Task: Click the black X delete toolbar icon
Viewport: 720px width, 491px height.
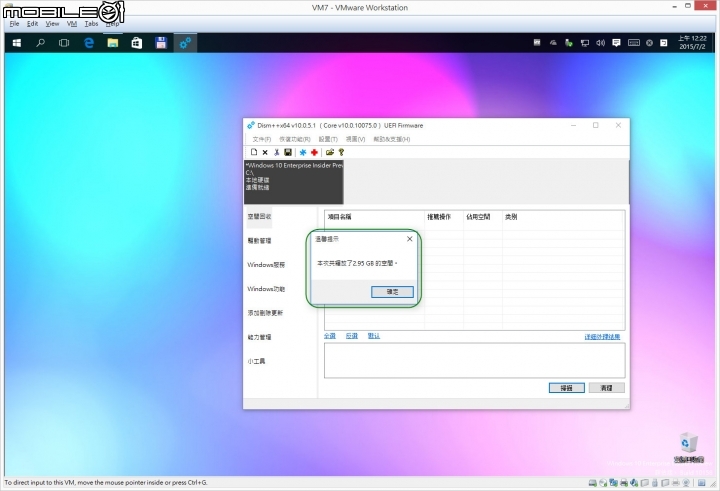Action: tap(265, 152)
